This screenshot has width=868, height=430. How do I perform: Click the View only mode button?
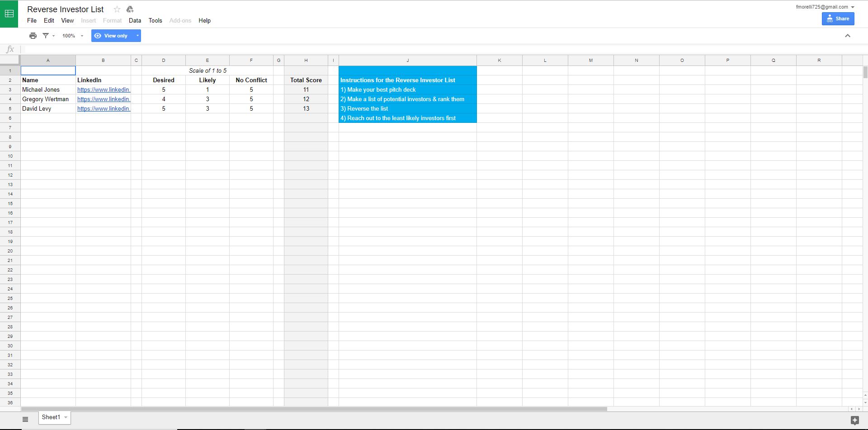[x=111, y=36]
